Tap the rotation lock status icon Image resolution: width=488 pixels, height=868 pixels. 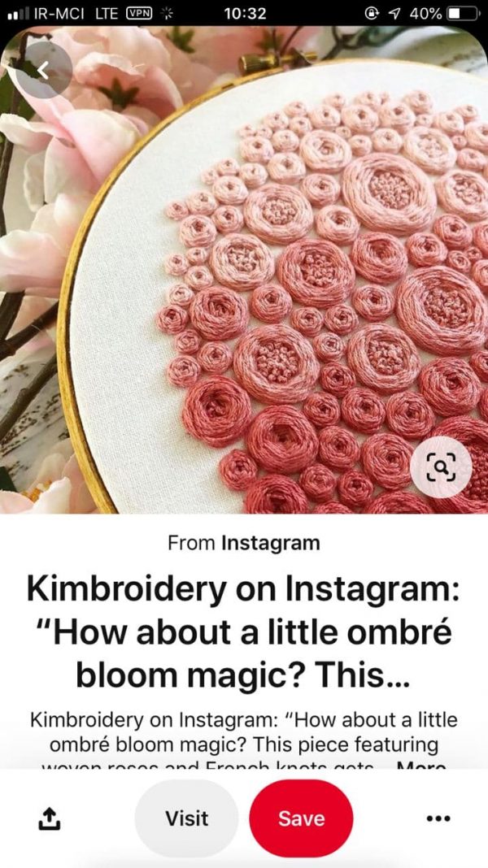point(373,13)
